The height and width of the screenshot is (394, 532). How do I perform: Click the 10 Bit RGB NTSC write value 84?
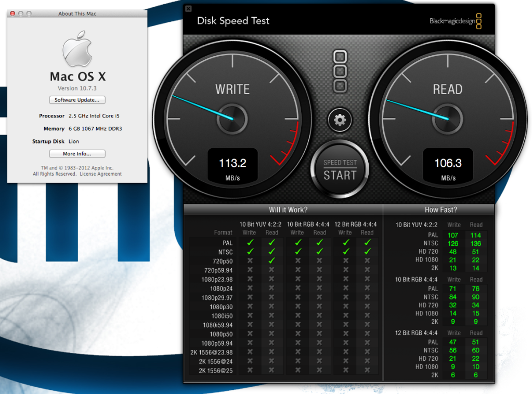coord(453,297)
